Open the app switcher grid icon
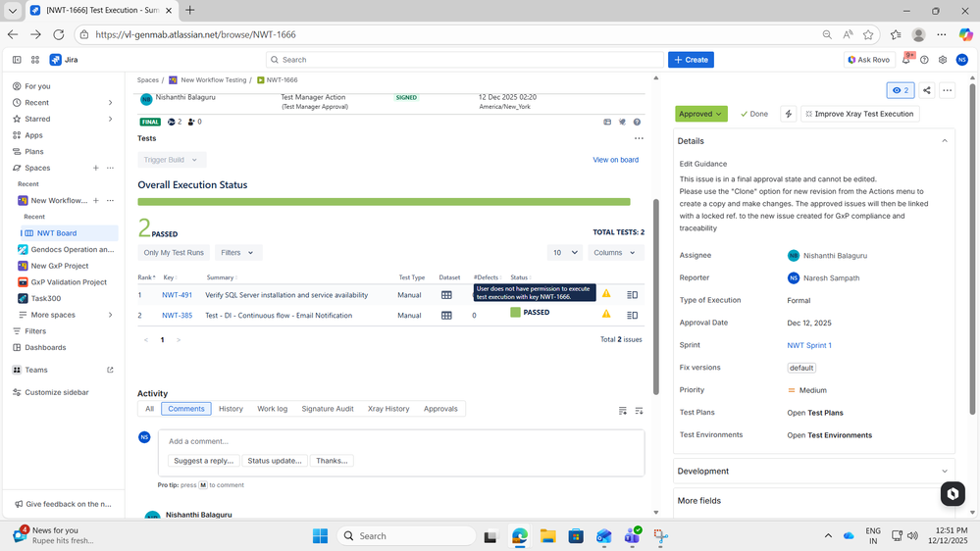Viewport: 980px width, 551px height. [35, 60]
